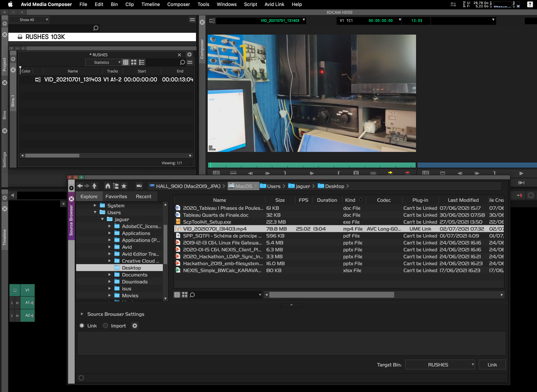Screen dimensions: 537x392
Task: Open the bin container hamburger menu
Action: [192, 20]
